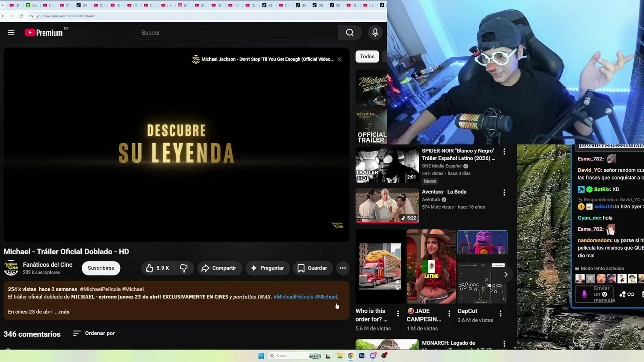Screen dimensions: 644x362
Task: Click the browser address bar URL
Action: point(65,16)
